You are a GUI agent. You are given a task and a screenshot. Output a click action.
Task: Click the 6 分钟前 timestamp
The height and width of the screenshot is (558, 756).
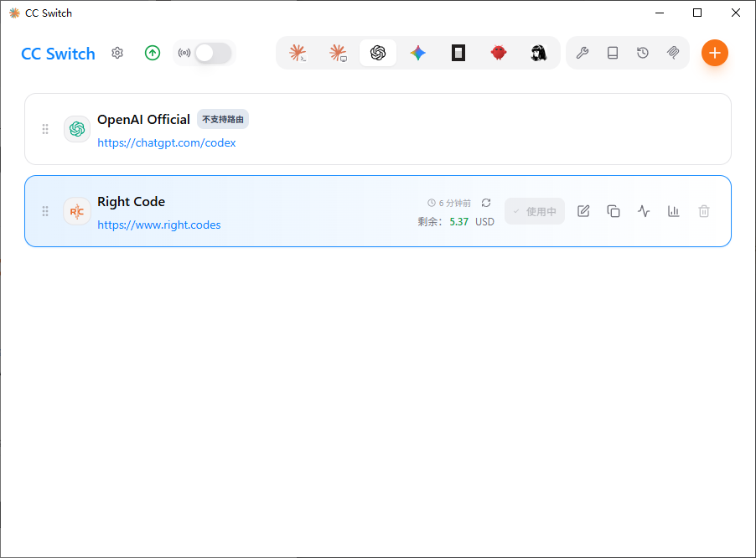point(454,203)
